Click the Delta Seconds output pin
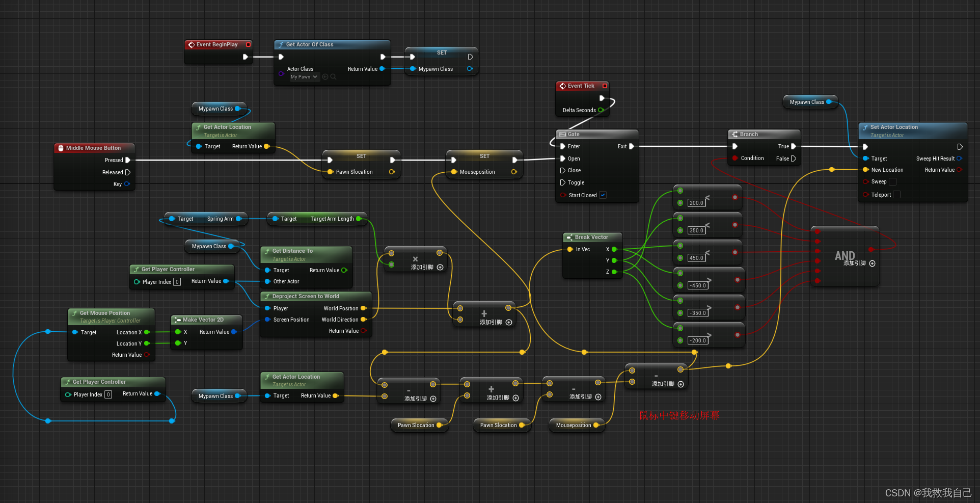980x503 pixels. 601,110
